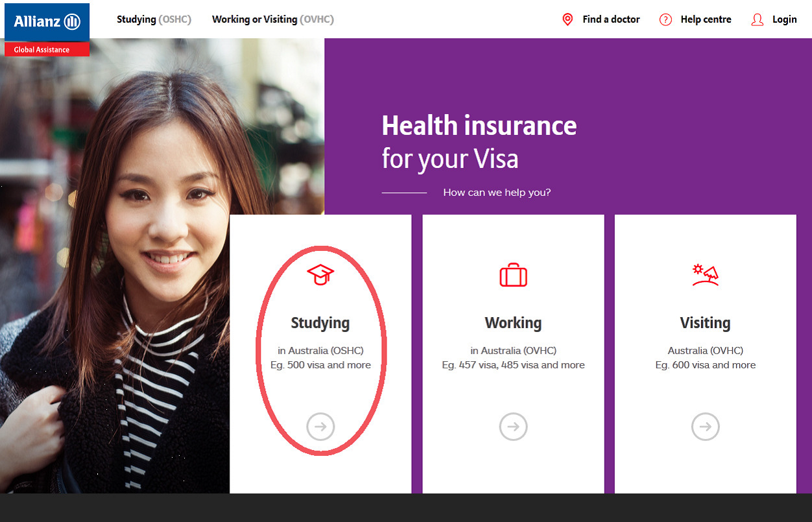Open the Working or Visiting (OVHC) menu item

pos(273,19)
